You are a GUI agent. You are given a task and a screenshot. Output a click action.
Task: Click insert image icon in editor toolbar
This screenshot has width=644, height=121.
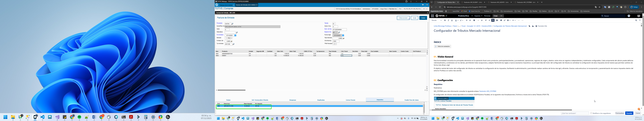click(501, 20)
